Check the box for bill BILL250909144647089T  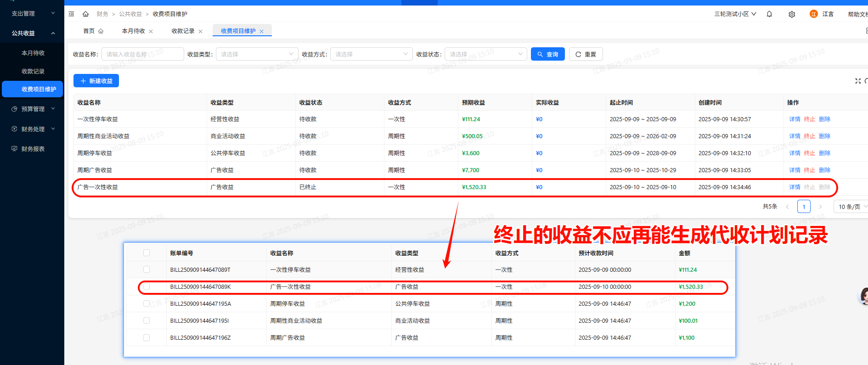click(147, 270)
